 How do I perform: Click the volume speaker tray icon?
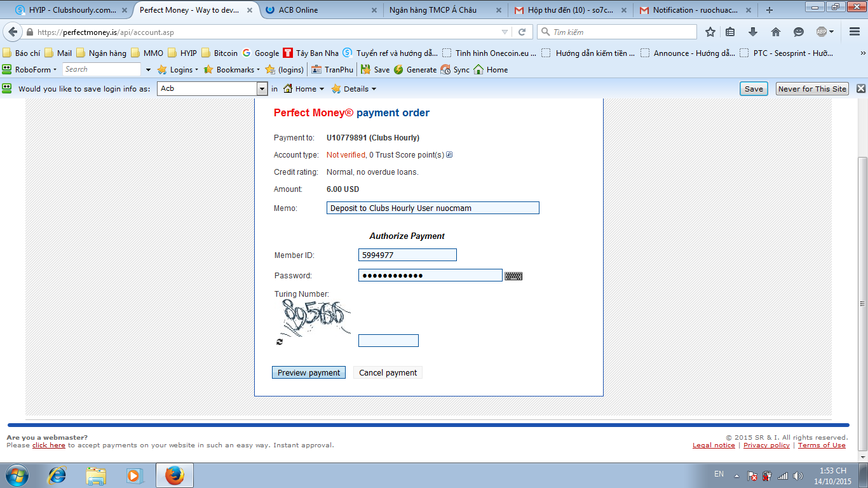[x=798, y=475]
